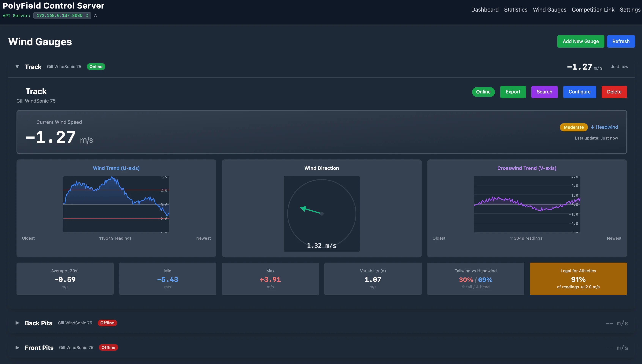The width and height of the screenshot is (642, 364).
Task: Click the Offline badge for Back Pits
Action: [107, 323]
